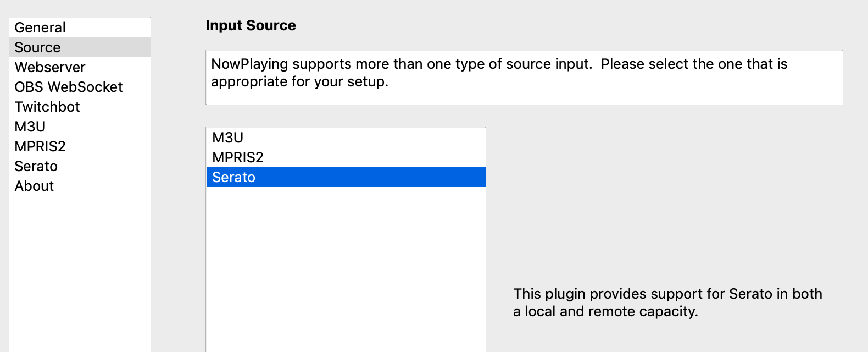
Task: Open the Twitchbot settings section
Action: [x=47, y=107]
